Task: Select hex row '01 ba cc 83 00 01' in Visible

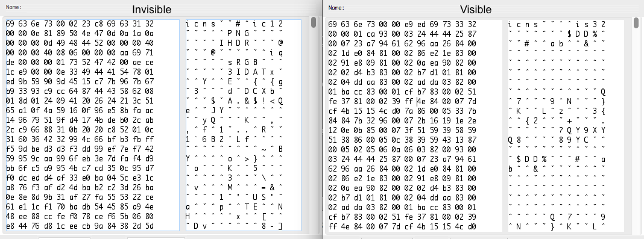Action: 403,92
